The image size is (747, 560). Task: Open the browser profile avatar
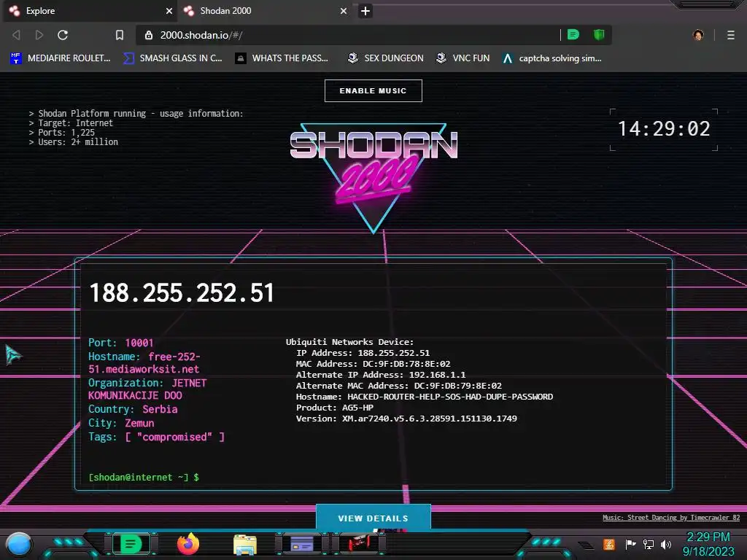click(698, 35)
